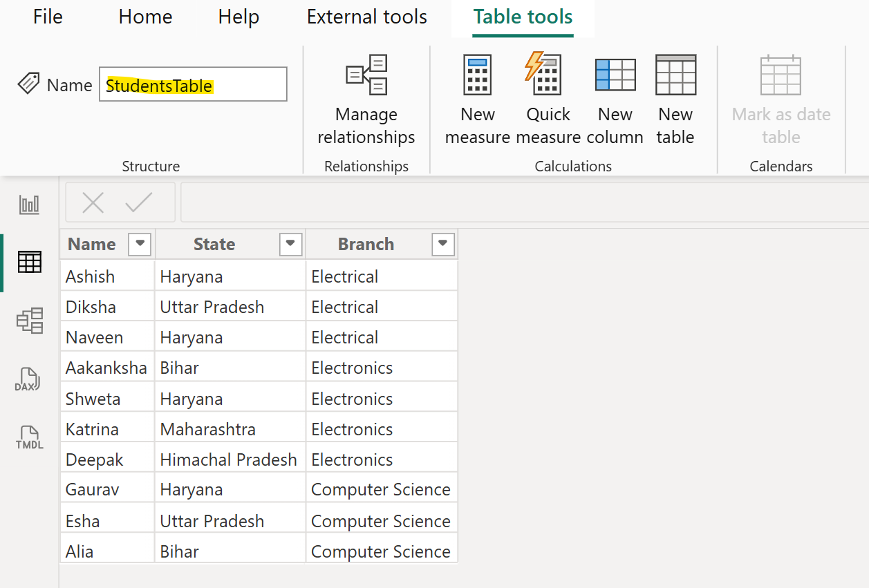Open the DAX query view
869x588 pixels.
point(28,379)
